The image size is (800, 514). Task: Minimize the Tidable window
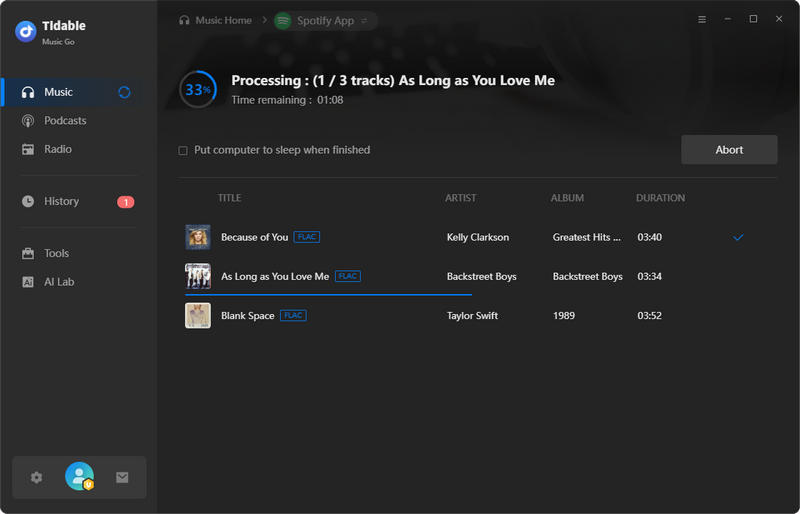pos(728,19)
